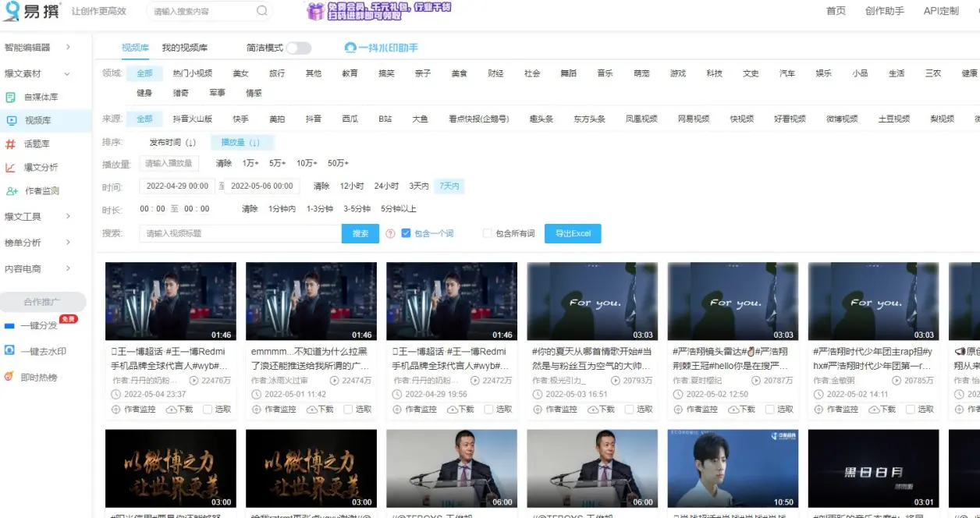Uncheck the 包含一个词 checkbox
Image resolution: width=980 pixels, height=518 pixels.
pos(406,233)
